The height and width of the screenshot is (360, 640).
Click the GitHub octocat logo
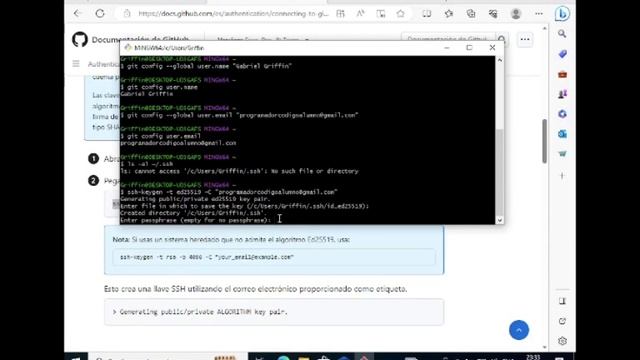click(80, 40)
